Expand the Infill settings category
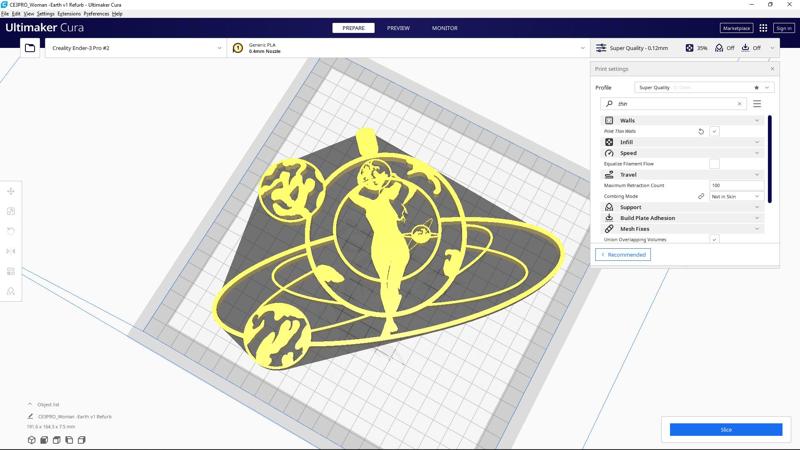Screen dimensions: 800x450 (x=682, y=142)
